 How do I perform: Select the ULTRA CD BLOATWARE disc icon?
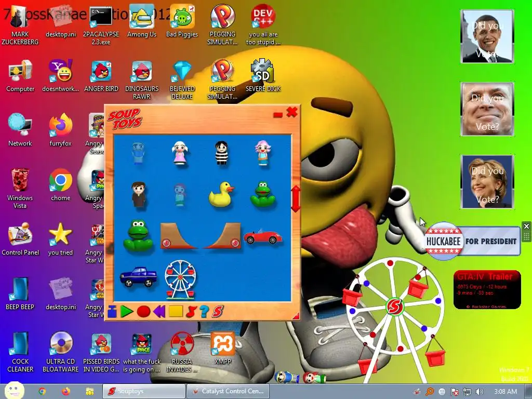60,352
